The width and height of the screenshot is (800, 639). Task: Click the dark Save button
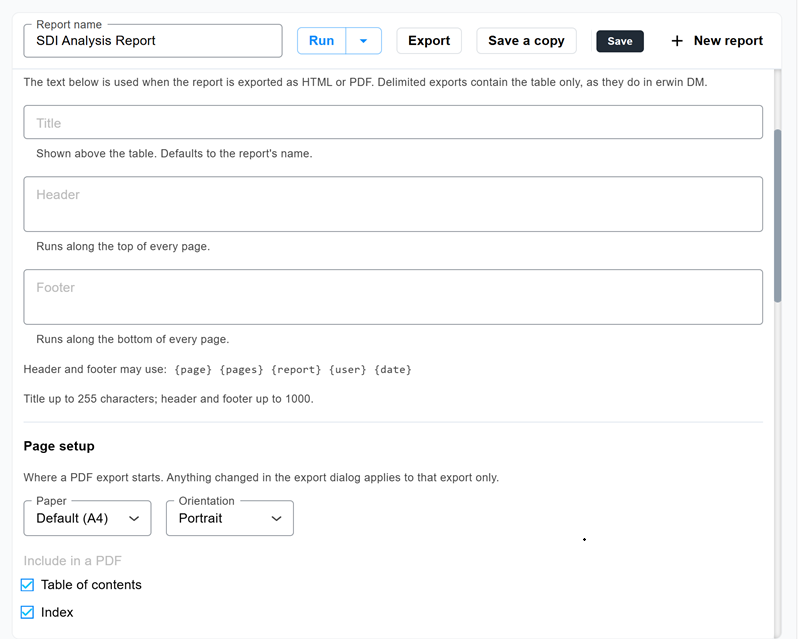[x=620, y=41]
